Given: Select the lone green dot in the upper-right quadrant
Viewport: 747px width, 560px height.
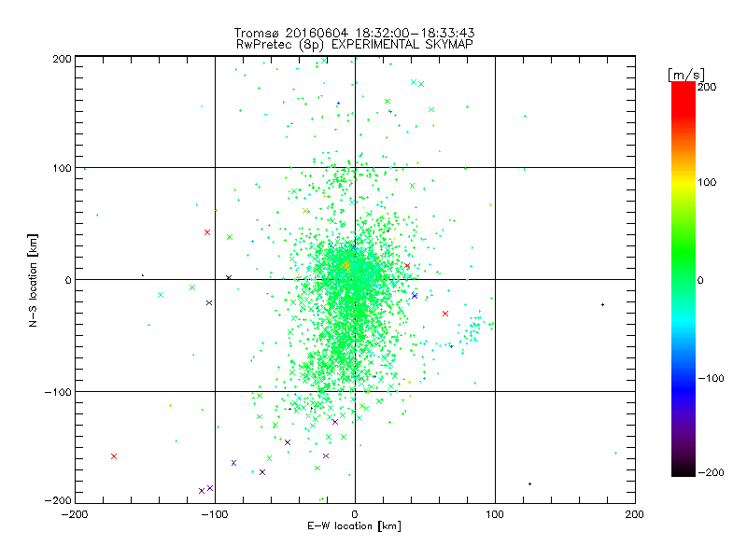Looking at the screenshot, I should [x=525, y=116].
